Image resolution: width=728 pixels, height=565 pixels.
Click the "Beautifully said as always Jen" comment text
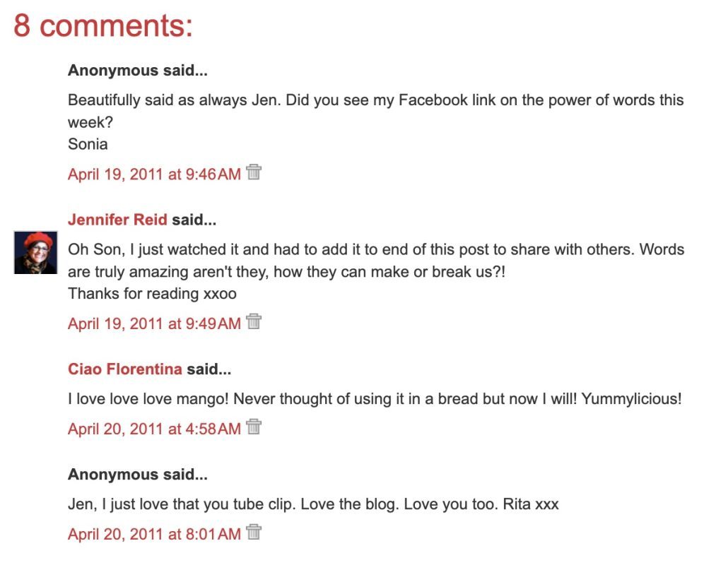pyautogui.click(x=375, y=100)
